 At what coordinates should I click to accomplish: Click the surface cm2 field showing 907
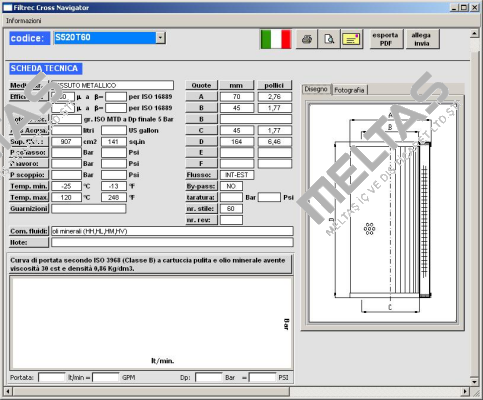tap(66, 142)
